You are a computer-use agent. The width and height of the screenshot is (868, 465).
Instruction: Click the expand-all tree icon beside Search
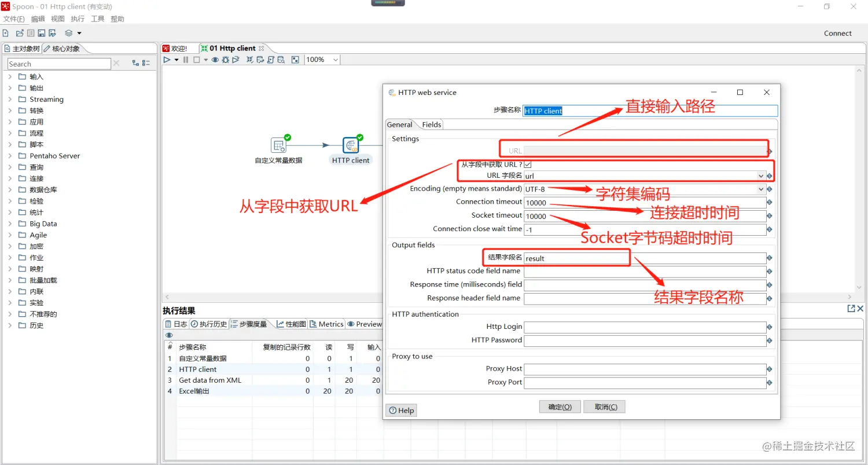point(135,63)
